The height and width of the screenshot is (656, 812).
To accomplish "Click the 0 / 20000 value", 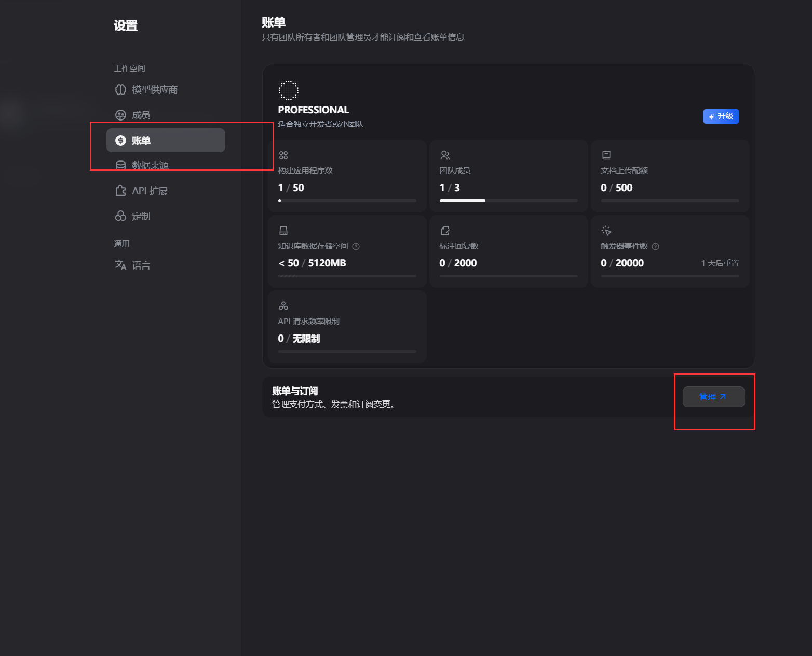I will pyautogui.click(x=622, y=263).
